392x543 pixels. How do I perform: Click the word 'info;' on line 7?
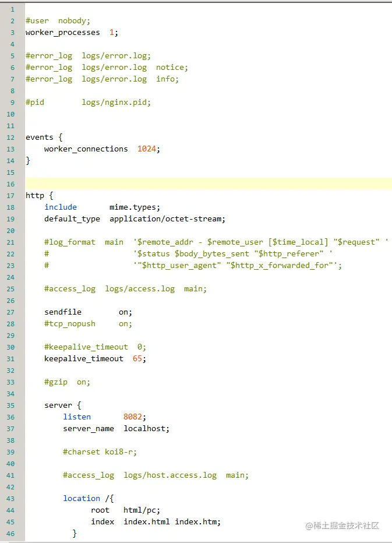pyautogui.click(x=167, y=79)
